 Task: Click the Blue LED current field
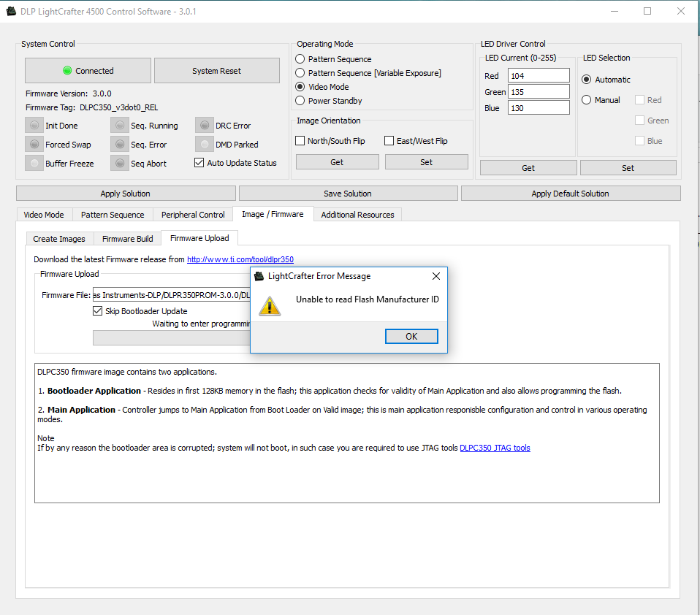[x=539, y=107]
